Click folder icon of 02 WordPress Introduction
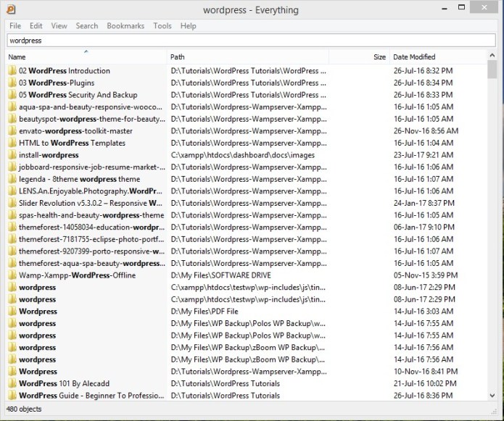The image size is (504, 421). click(12, 70)
